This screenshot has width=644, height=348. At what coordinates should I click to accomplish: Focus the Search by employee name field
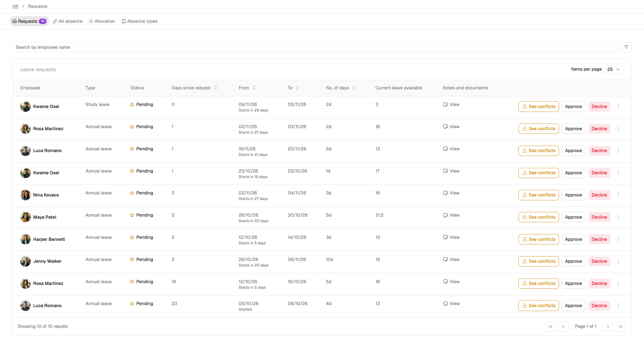[x=315, y=47]
